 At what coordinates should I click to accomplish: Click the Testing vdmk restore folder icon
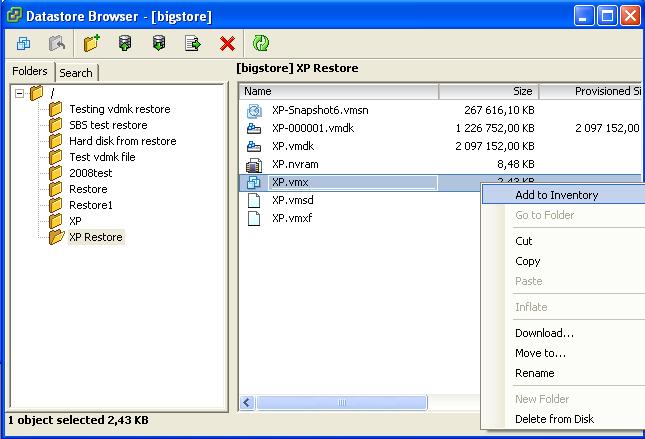tap(56, 109)
